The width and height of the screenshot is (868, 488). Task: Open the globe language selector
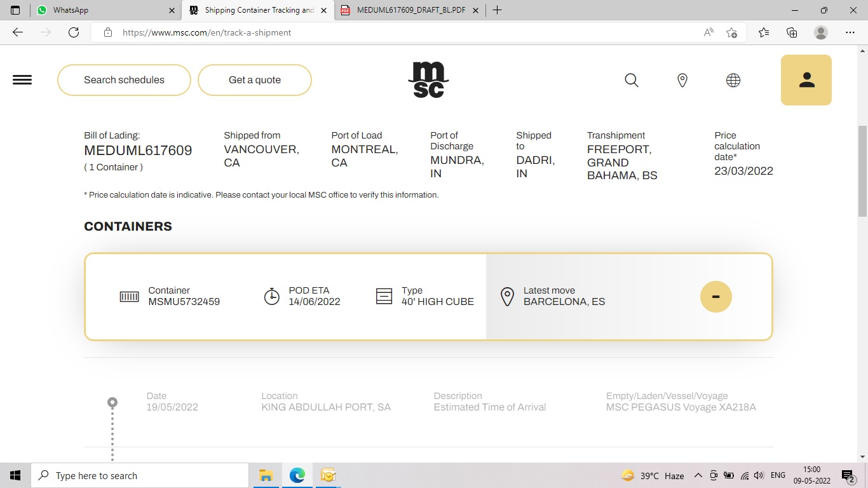[733, 80]
